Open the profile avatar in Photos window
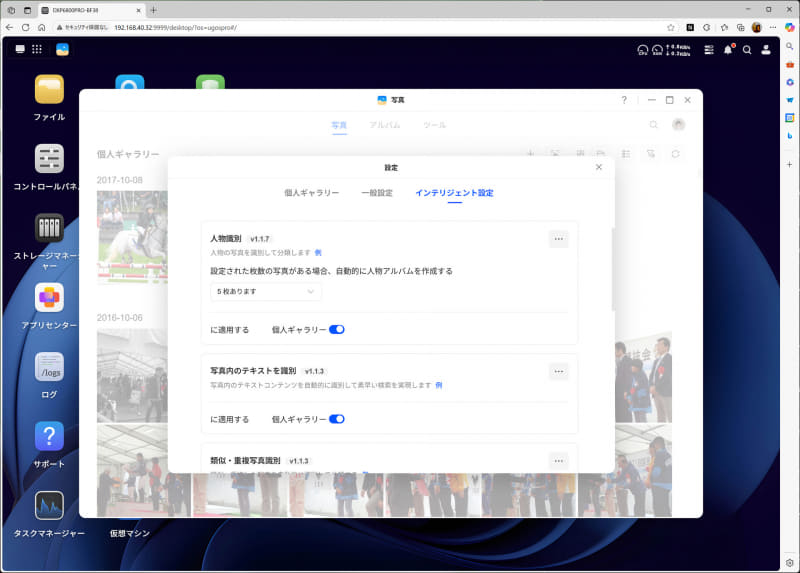Screen dimensions: 800x573 pyautogui.click(x=678, y=124)
